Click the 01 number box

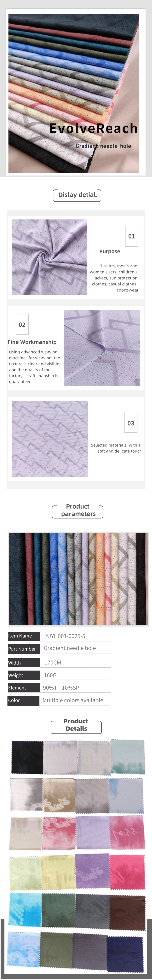(131, 236)
